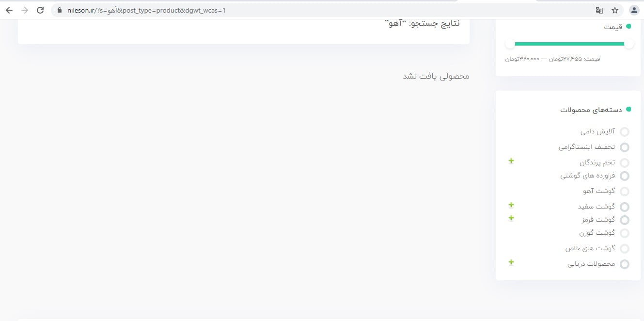This screenshot has height=321, width=644.
Task: Bookmark this page with star icon
Action: 615,10
